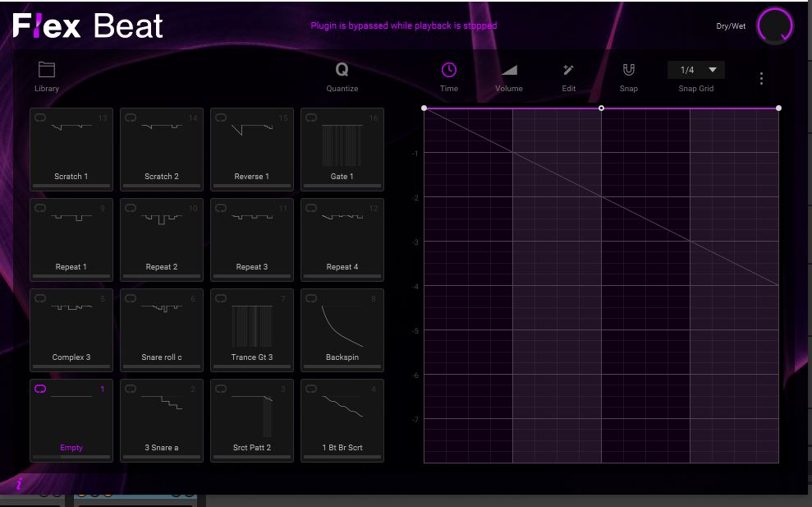Switch to the Volume editing mode
812x507 pixels.
(508, 71)
